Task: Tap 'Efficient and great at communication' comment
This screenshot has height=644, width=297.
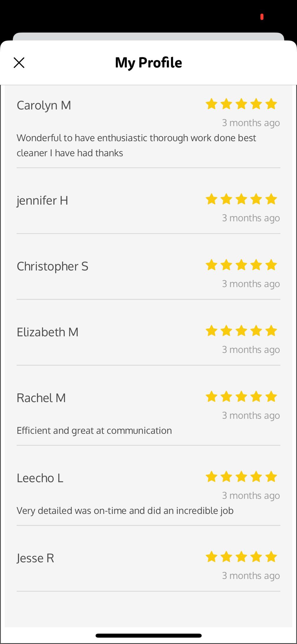Action: [94, 430]
